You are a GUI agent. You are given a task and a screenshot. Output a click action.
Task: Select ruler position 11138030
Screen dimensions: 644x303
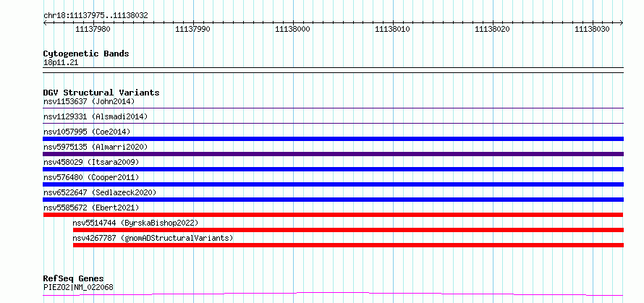(592, 29)
